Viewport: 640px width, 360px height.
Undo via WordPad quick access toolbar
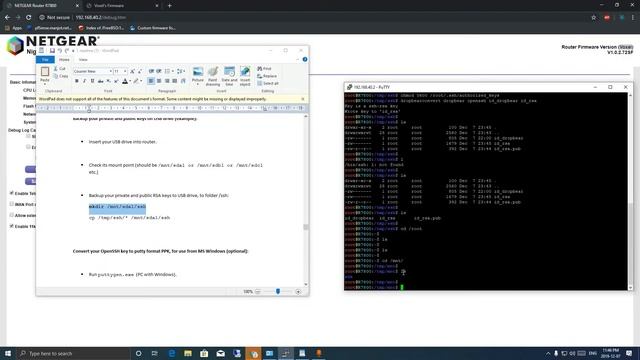(x=60, y=51)
